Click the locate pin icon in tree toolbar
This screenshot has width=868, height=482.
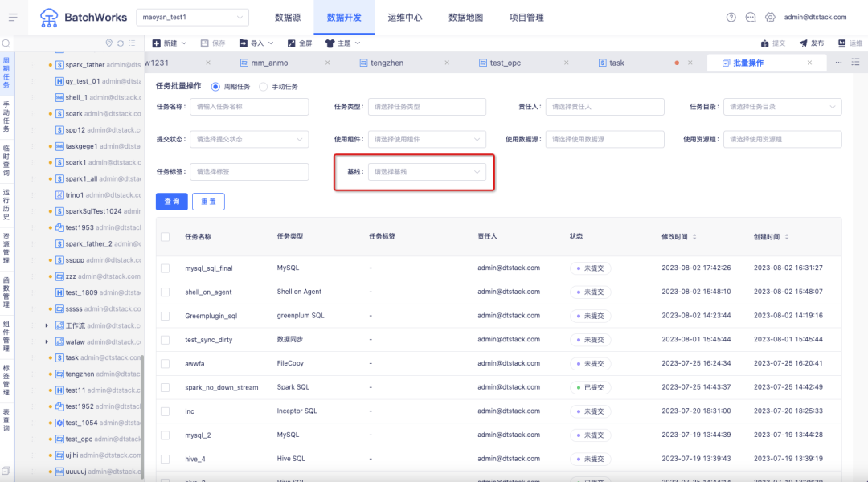click(x=109, y=43)
